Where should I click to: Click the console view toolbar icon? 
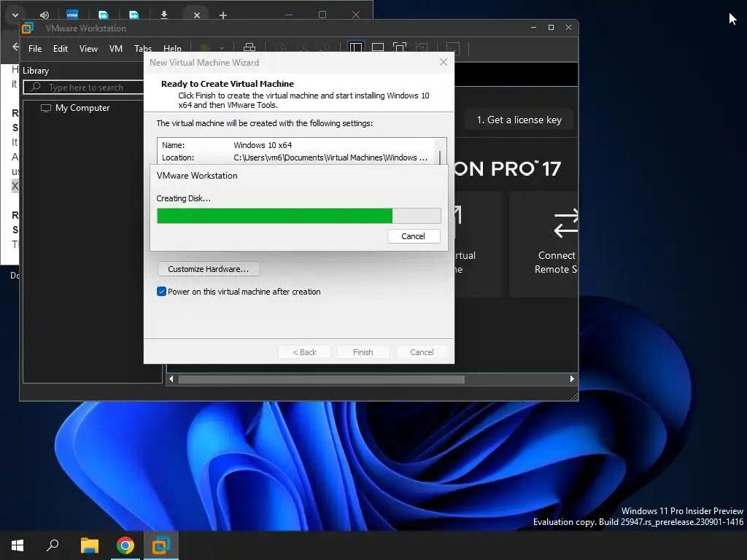pos(452,47)
